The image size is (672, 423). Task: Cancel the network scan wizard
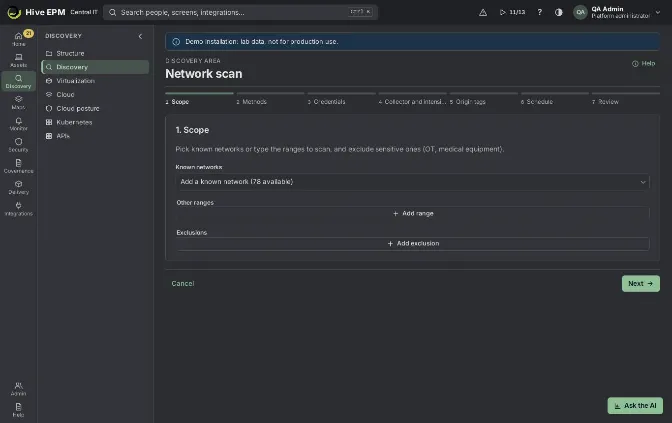(x=183, y=283)
